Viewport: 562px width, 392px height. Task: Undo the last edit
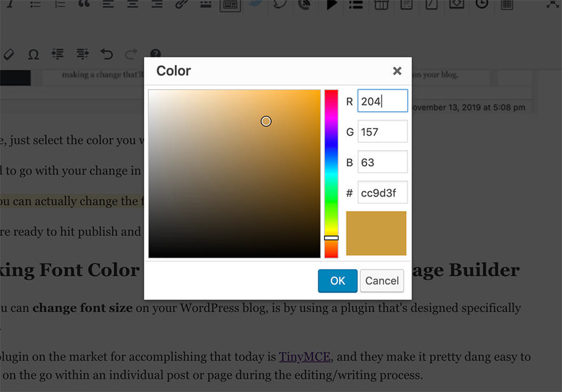pos(106,54)
